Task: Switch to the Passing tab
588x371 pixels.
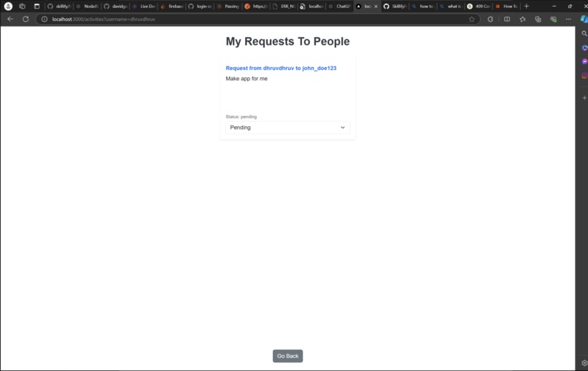Action: click(x=228, y=7)
